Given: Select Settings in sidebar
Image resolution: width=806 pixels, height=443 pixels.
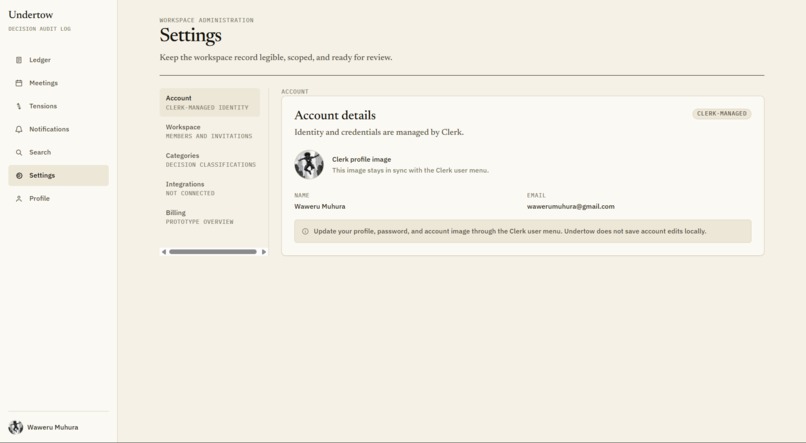Looking at the screenshot, I should [59, 175].
